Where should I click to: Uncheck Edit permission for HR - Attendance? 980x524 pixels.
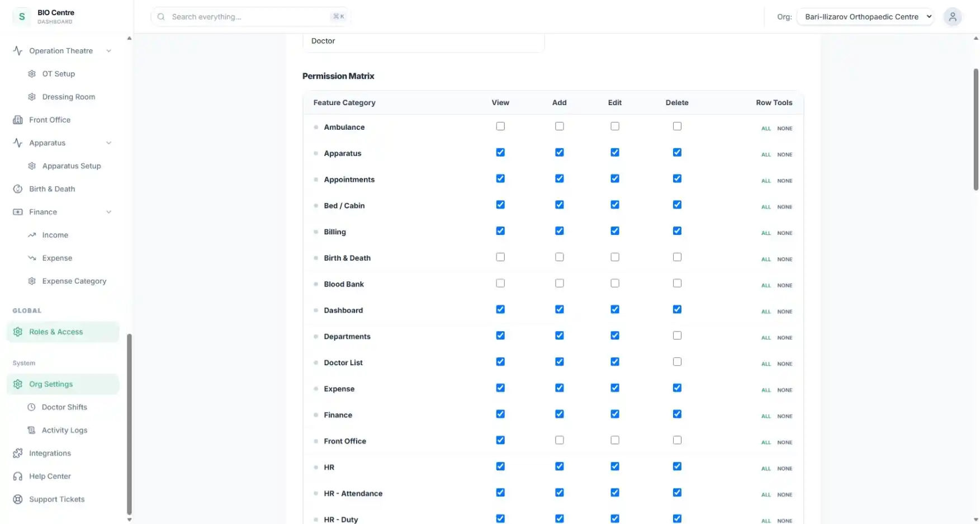(x=615, y=493)
